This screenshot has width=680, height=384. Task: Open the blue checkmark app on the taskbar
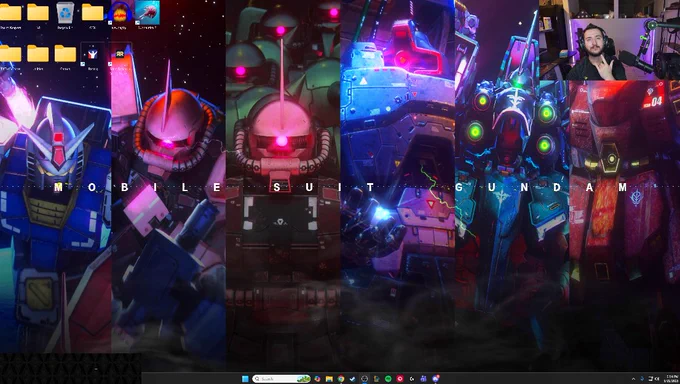(x=353, y=379)
